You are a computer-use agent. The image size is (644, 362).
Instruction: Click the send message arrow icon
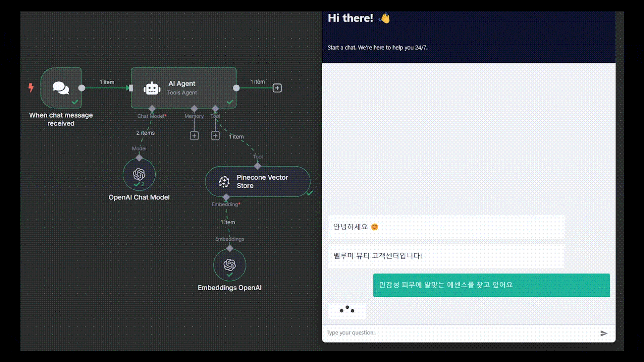[604, 333]
